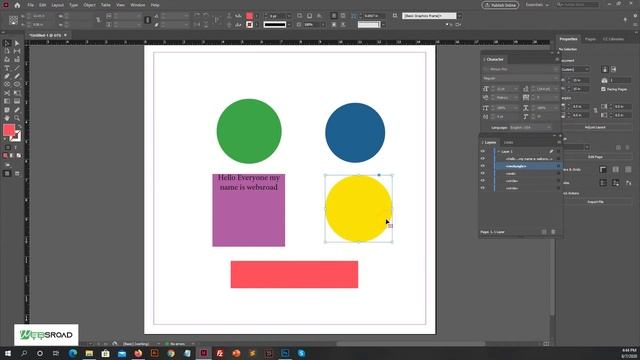Open the font style Regular dropdown
The image size is (640, 360).
556,78
